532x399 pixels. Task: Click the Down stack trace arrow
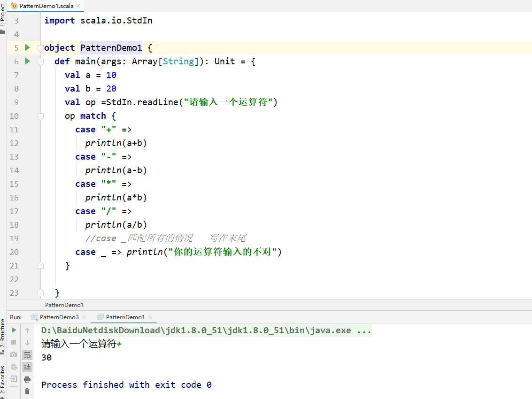(27, 343)
